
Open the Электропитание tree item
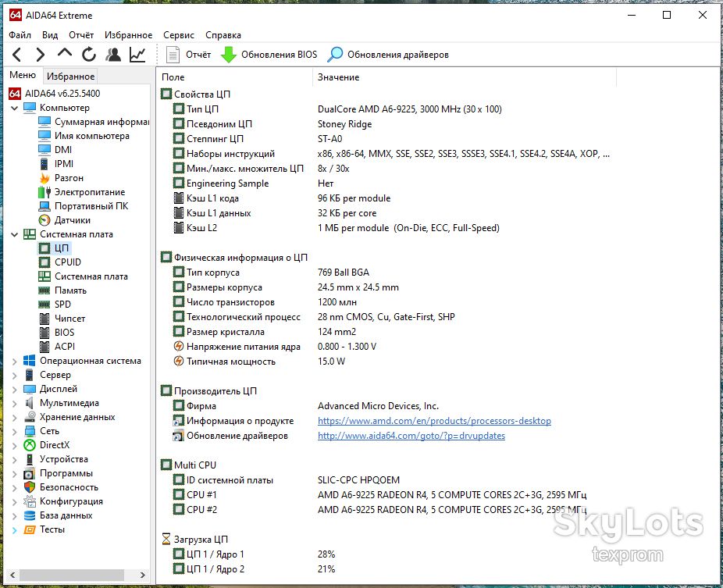click(x=82, y=192)
